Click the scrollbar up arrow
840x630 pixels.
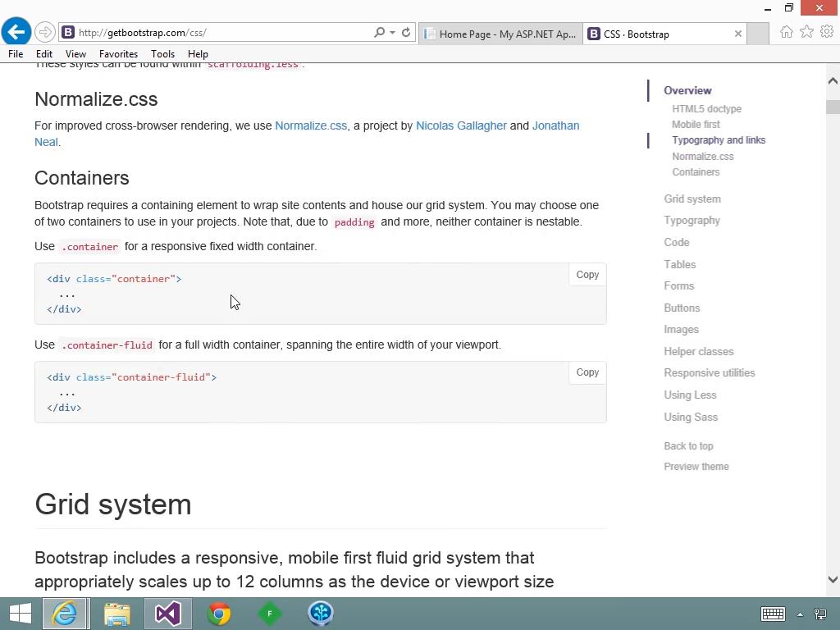pyautogui.click(x=833, y=81)
